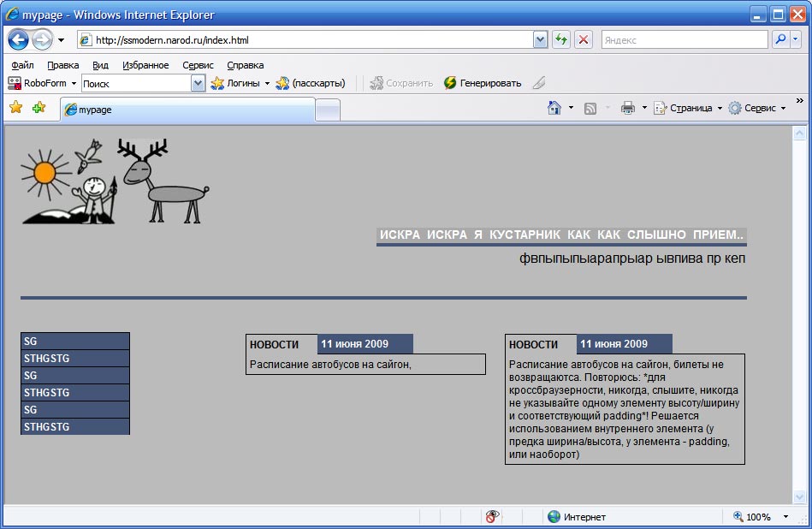Expand the Логины dropdown arrow
Viewport: 812px width, 529px height.
267,83
